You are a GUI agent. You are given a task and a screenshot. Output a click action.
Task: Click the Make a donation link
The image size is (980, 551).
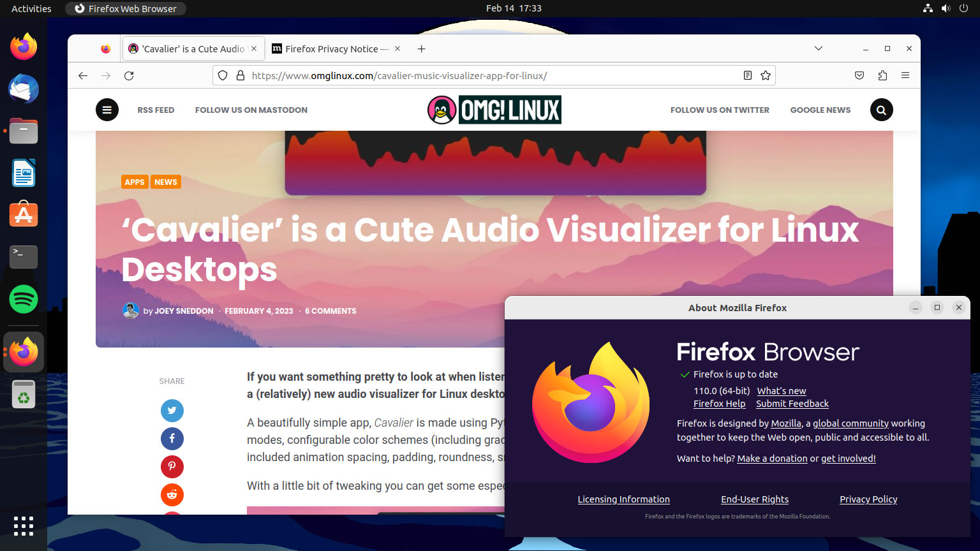772,459
